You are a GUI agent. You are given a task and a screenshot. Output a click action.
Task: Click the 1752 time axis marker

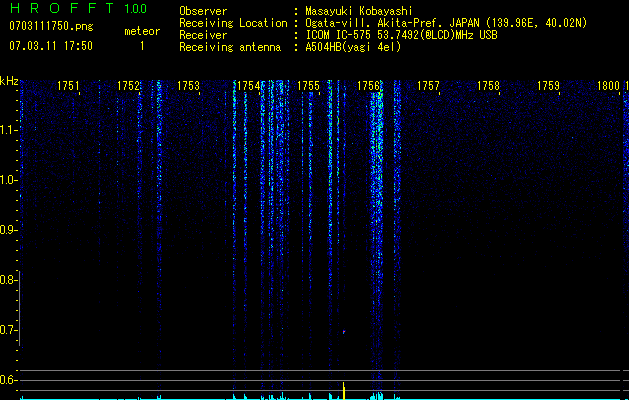[x=128, y=86]
